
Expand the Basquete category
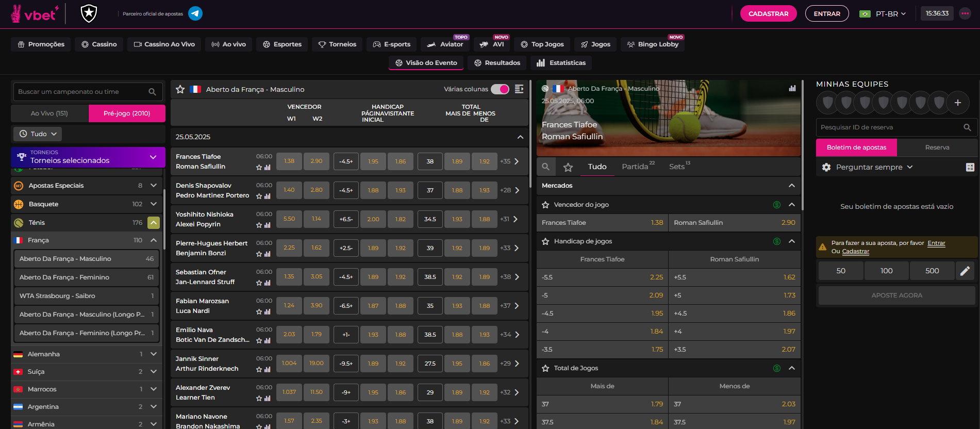154,204
